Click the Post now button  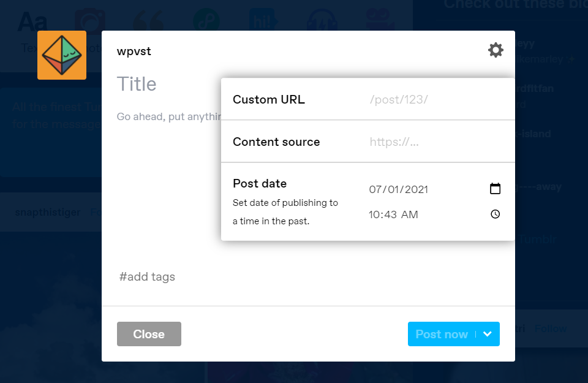441,334
